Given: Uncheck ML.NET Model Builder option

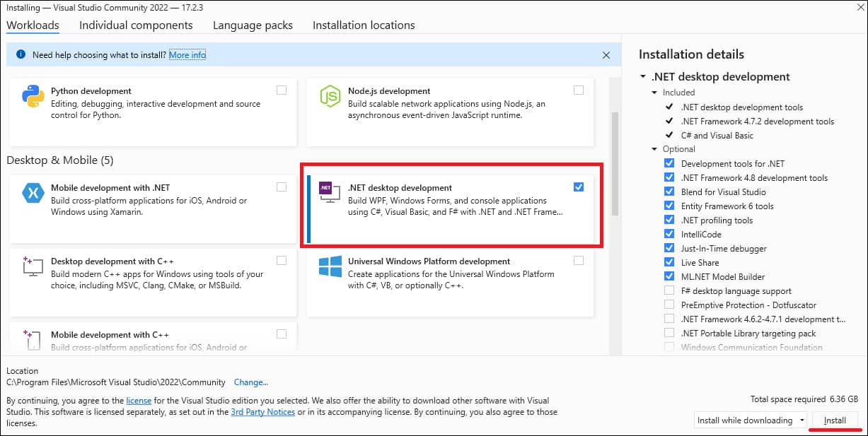Looking at the screenshot, I should 669,276.
